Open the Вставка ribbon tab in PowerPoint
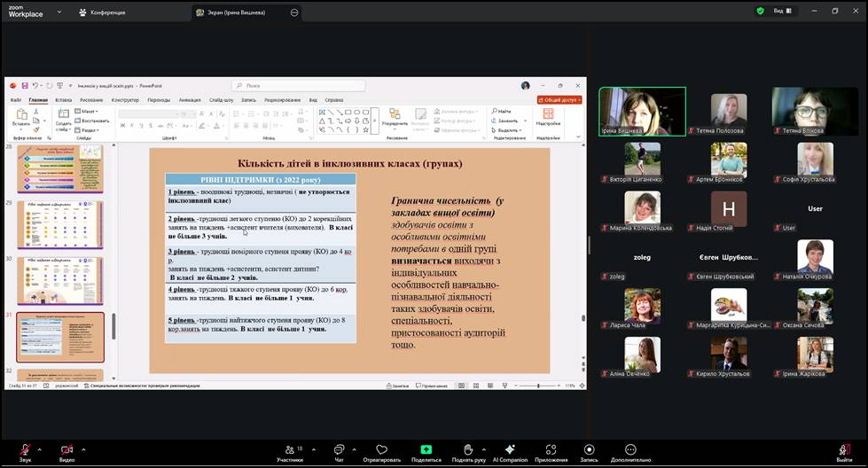Screen dimensions: 868x468 [x=63, y=100]
